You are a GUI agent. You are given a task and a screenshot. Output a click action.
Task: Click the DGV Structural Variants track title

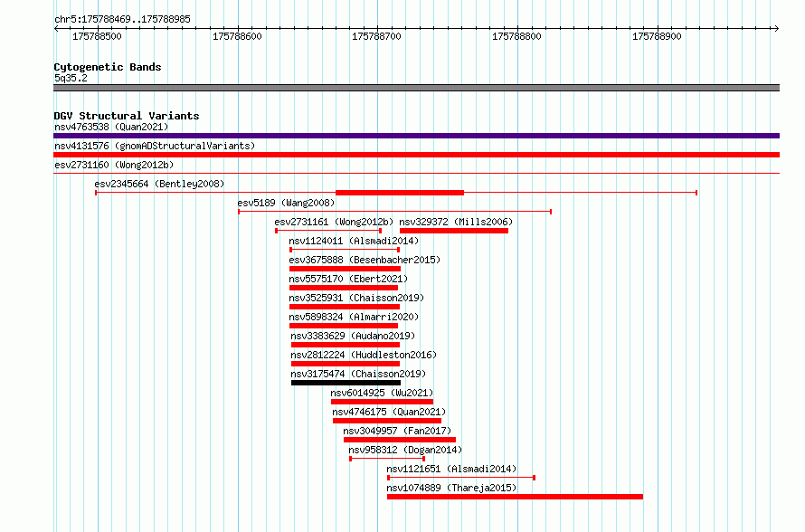pos(127,116)
